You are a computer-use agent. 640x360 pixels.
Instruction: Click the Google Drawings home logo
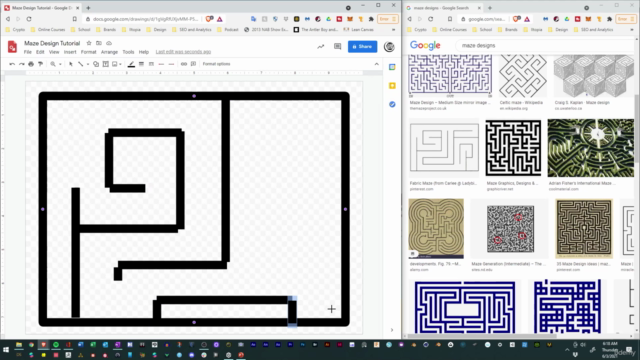pos(12,47)
